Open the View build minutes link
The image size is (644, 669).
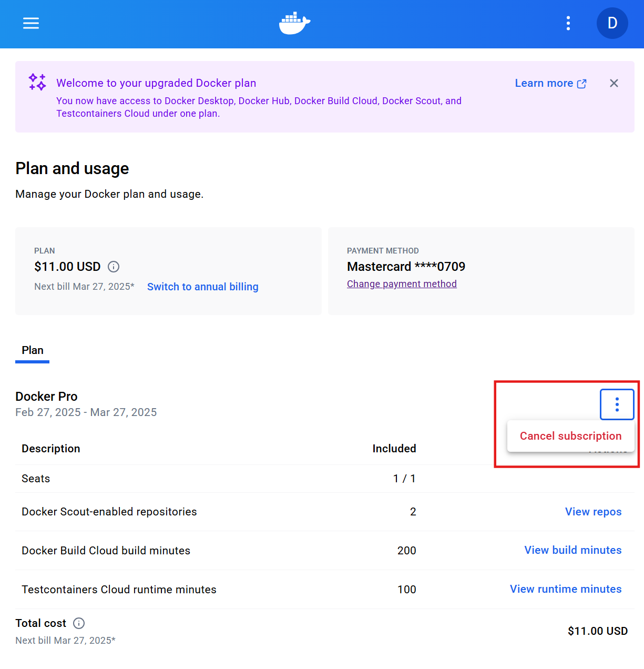click(x=573, y=550)
